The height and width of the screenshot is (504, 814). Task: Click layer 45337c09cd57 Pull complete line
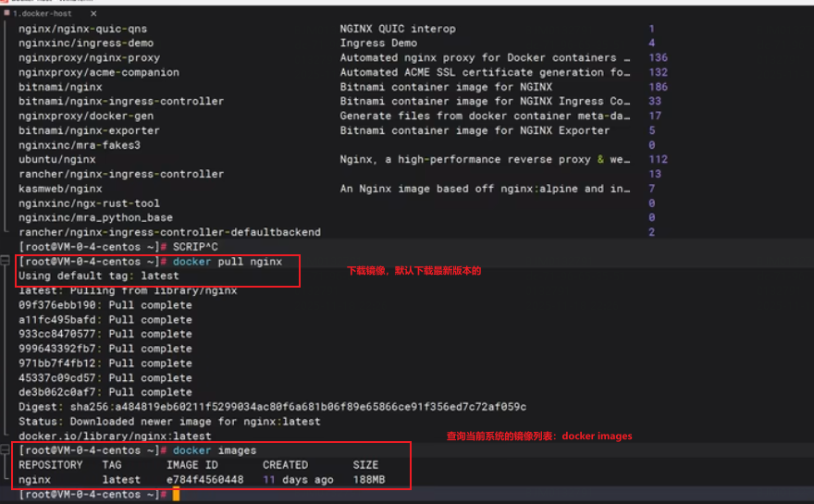tap(105, 378)
